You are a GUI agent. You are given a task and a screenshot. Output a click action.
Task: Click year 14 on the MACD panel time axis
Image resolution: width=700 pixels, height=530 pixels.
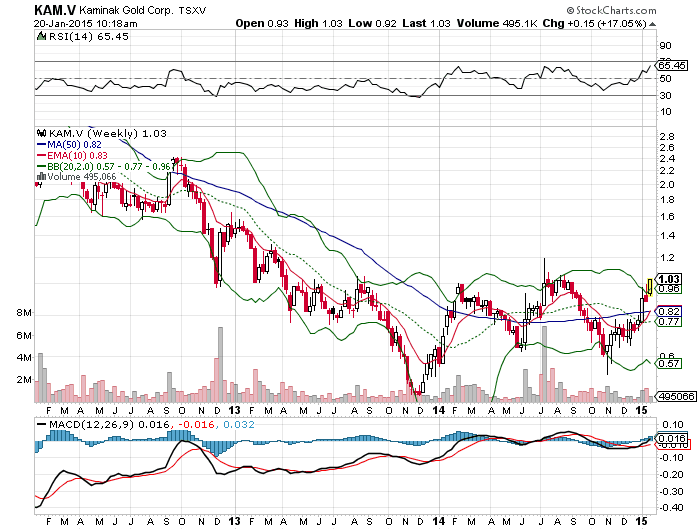tap(439, 521)
